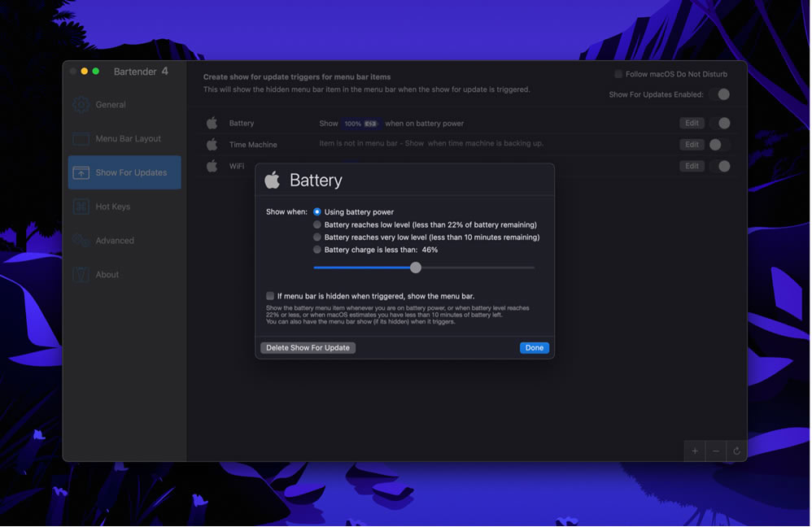Click the yellow minimize window button

[85, 72]
